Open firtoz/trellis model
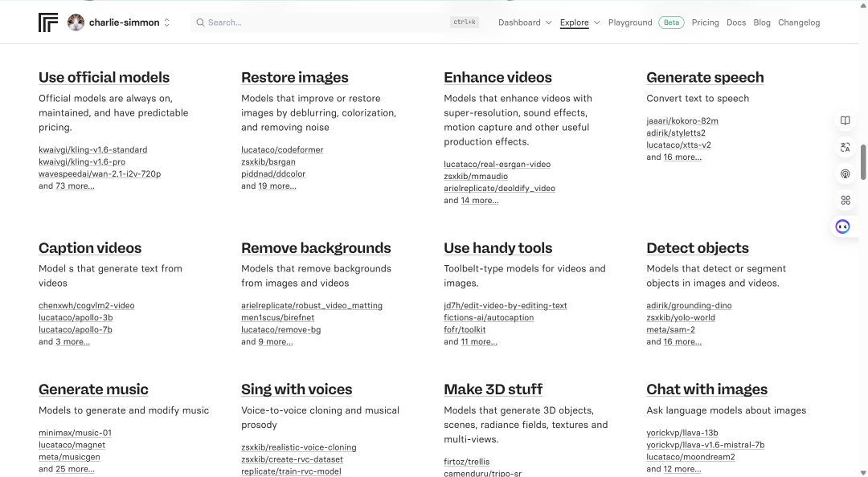The height and width of the screenshot is (477, 868). click(467, 462)
